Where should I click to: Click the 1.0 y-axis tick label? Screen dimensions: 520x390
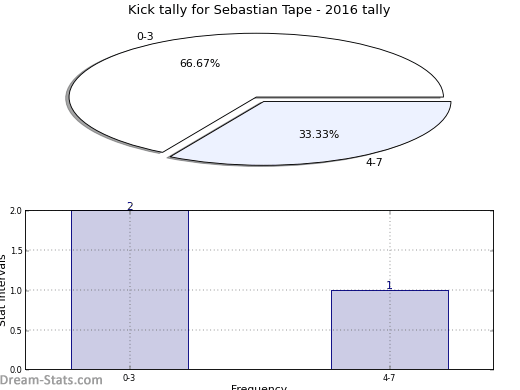(16, 291)
